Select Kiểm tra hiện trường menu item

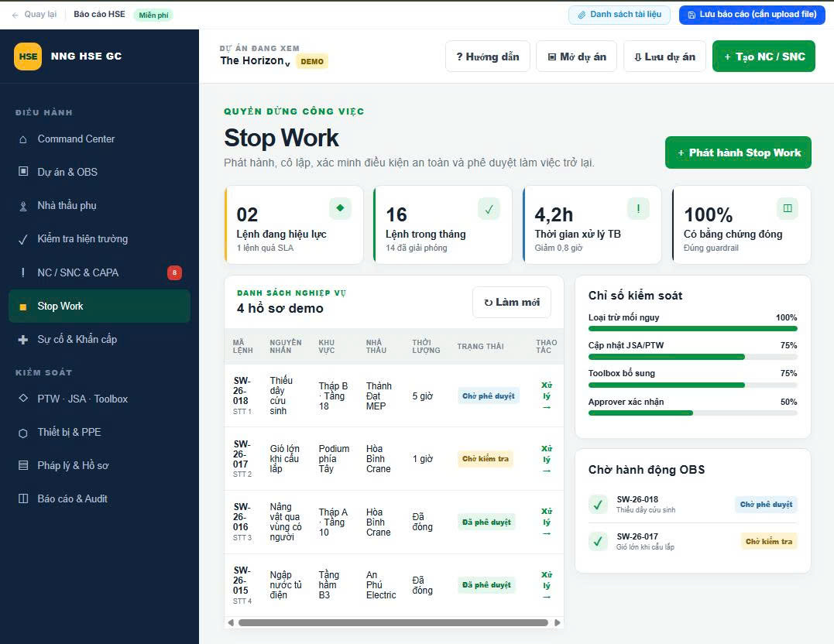[x=99, y=238]
